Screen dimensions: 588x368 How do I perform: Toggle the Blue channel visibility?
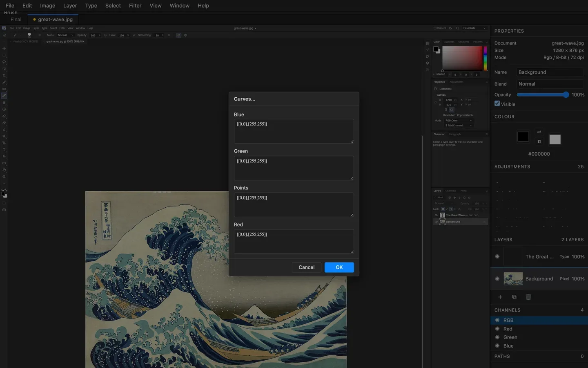[497, 346]
